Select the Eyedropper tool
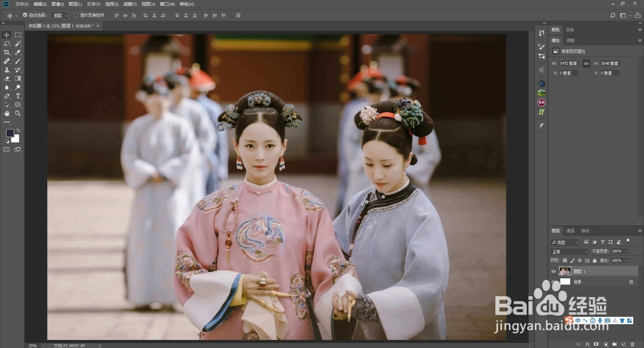 pos(18,53)
